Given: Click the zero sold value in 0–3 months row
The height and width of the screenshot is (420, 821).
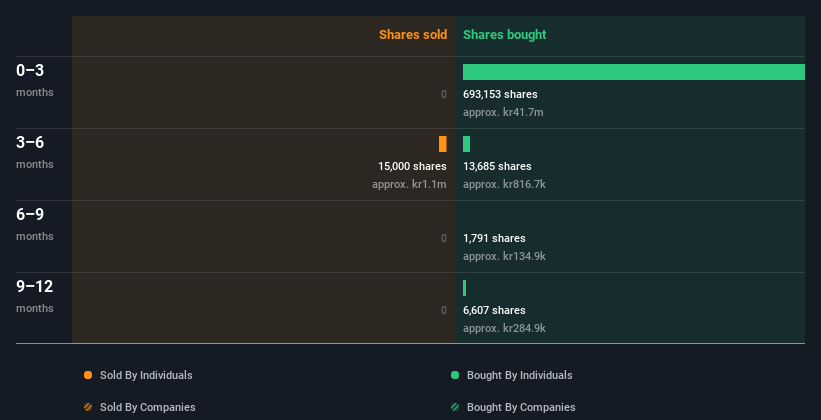Looking at the screenshot, I should pos(444,94).
